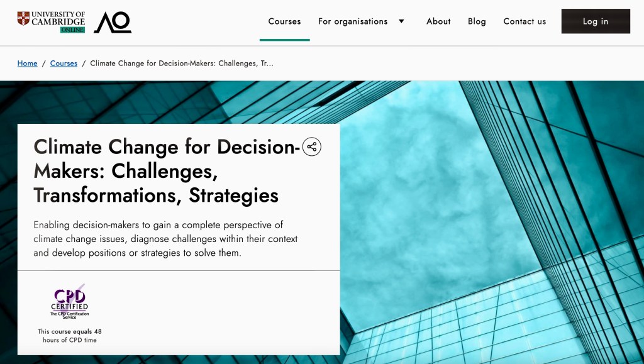Open the Blog navigation link
The width and height of the screenshot is (644, 364).
click(x=477, y=21)
